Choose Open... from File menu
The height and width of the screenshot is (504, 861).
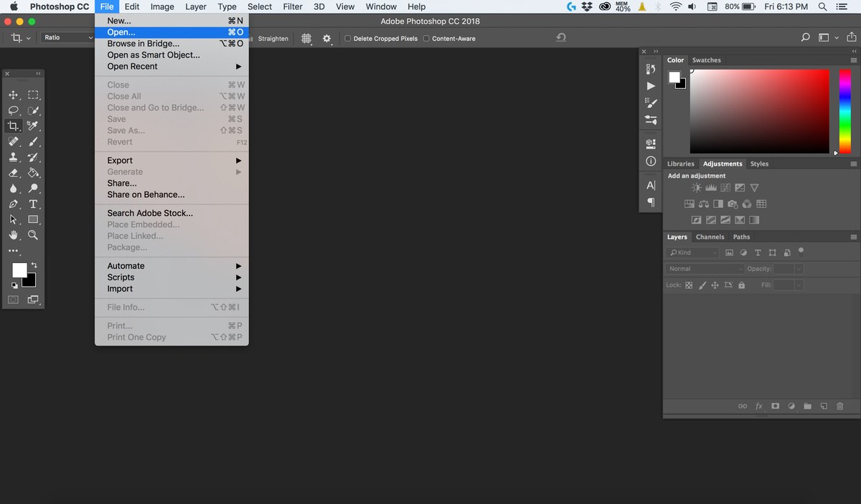172,32
